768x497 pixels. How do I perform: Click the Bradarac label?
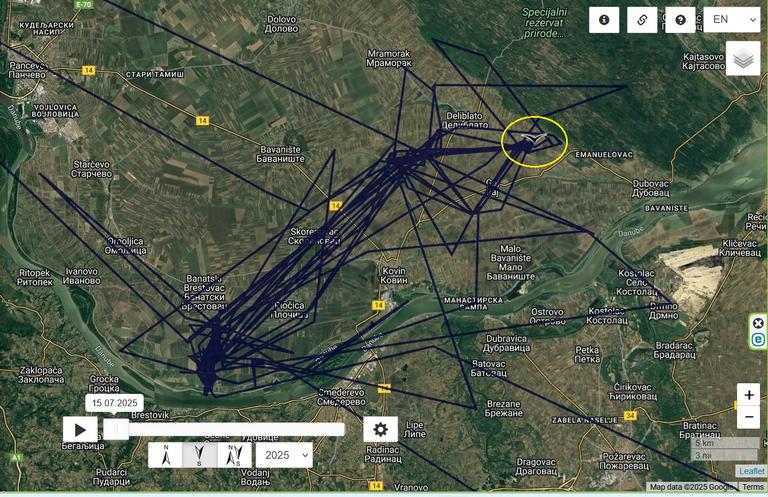[674, 350]
